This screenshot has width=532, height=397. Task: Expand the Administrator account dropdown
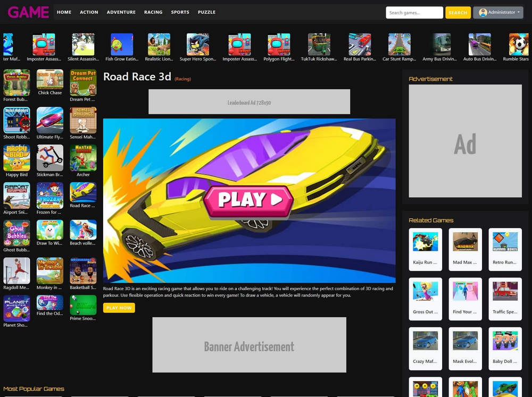498,12
